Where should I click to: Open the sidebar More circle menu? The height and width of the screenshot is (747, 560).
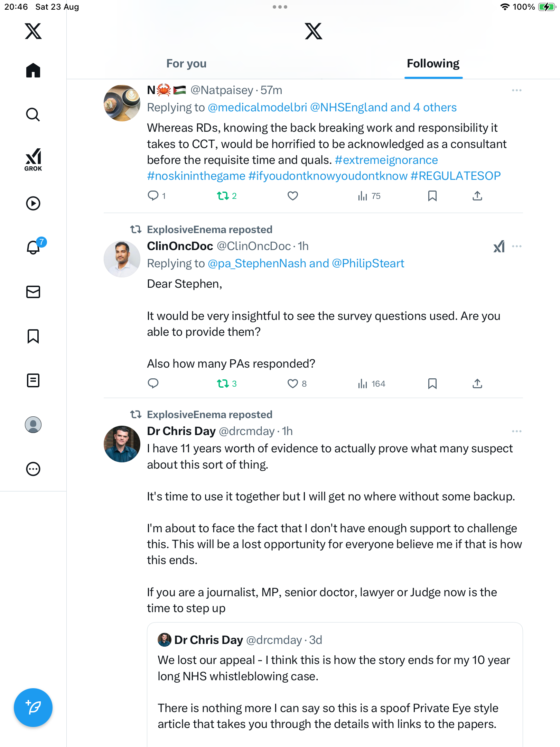[33, 469]
